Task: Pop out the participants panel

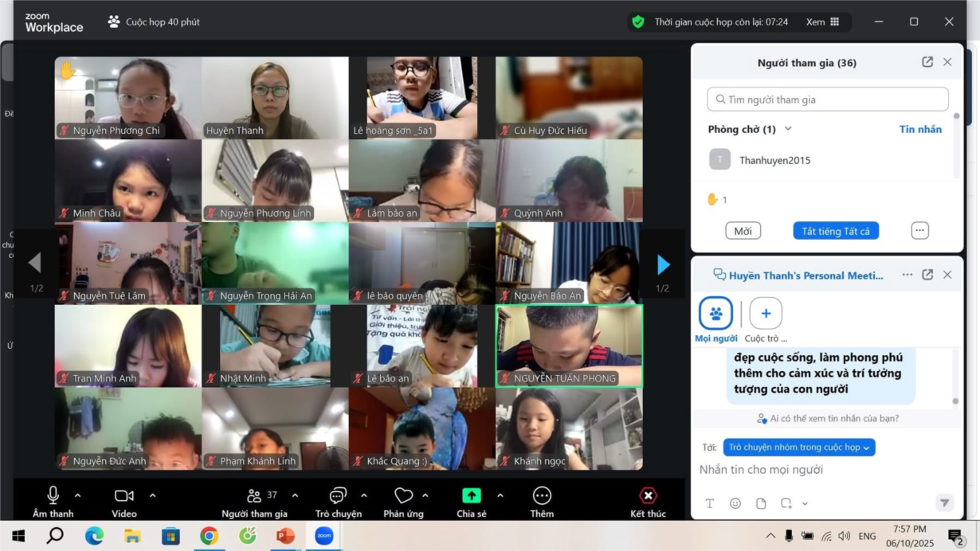Action: click(927, 62)
